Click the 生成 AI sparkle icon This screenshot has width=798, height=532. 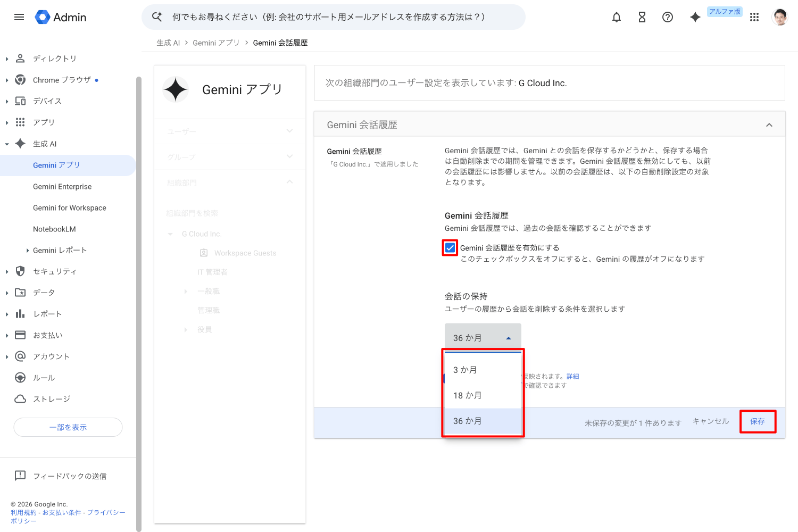(x=20, y=144)
